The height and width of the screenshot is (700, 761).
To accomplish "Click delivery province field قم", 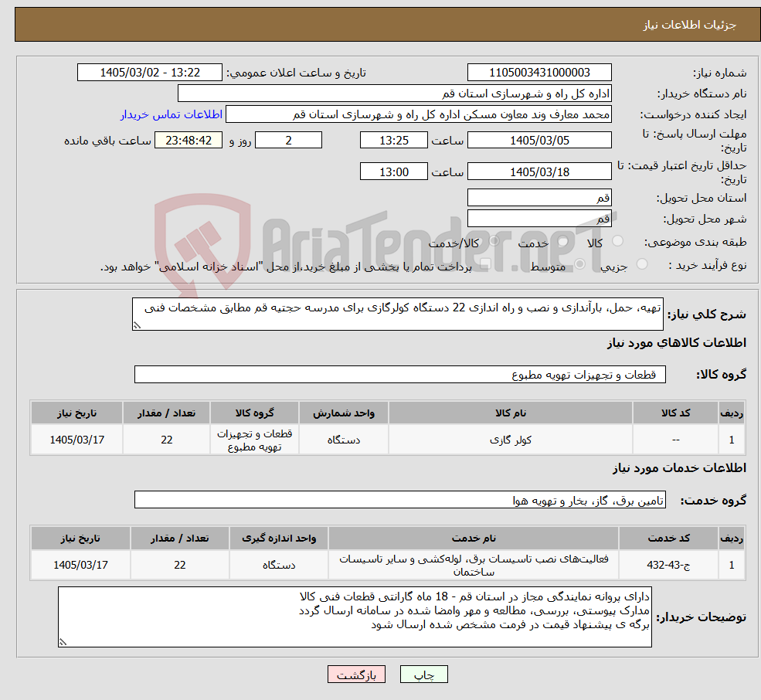I will tap(539, 198).
